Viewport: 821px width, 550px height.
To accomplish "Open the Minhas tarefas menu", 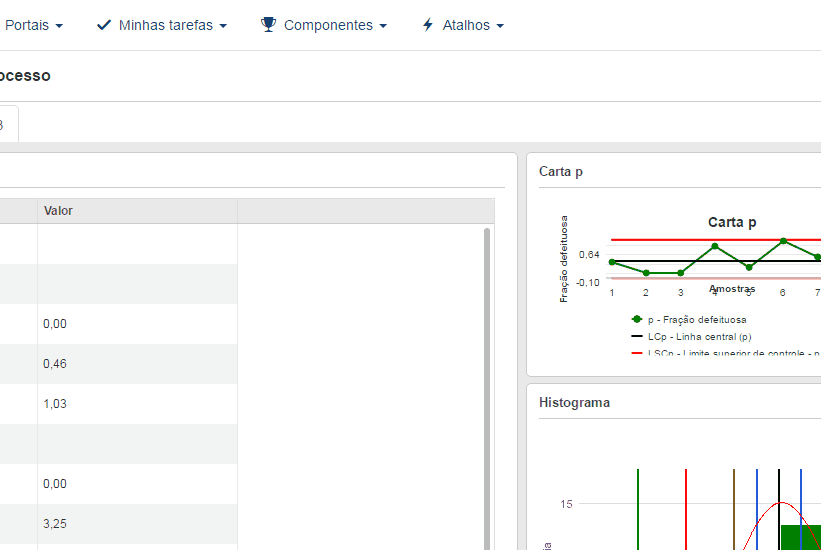I will [162, 25].
